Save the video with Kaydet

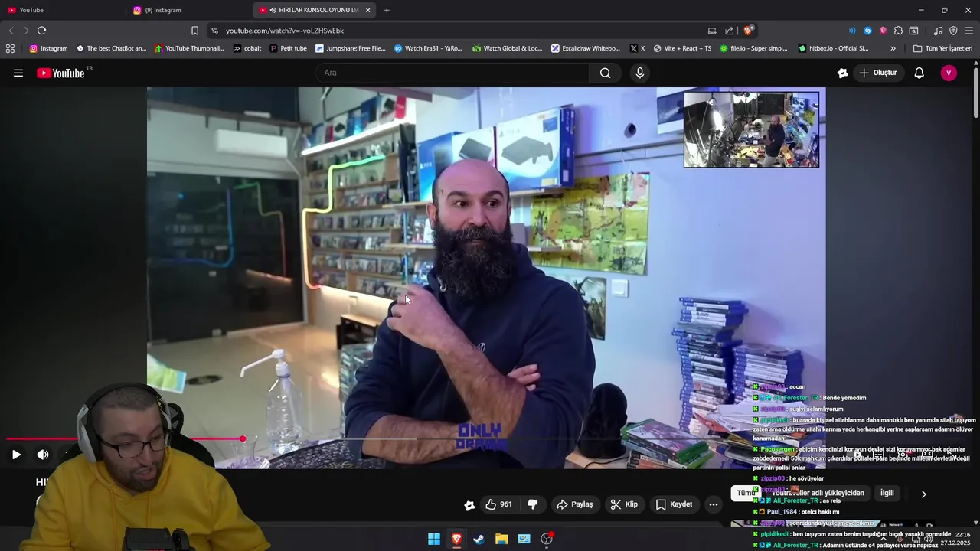click(x=674, y=504)
